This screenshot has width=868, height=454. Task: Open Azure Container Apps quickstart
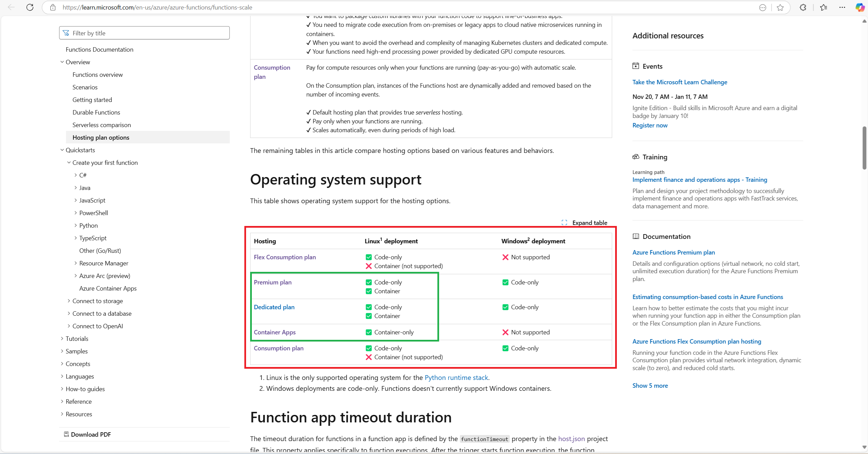pyautogui.click(x=108, y=288)
